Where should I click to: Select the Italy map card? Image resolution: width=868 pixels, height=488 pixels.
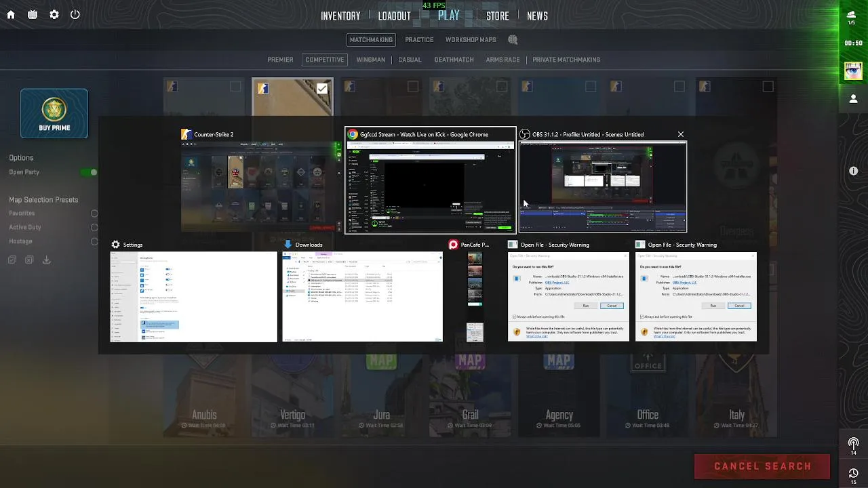(x=736, y=395)
